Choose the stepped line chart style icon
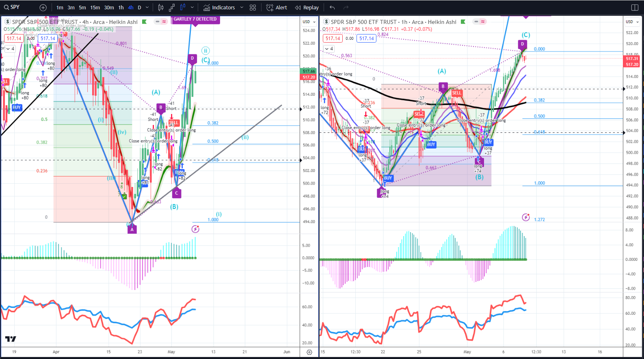 [x=172, y=7]
